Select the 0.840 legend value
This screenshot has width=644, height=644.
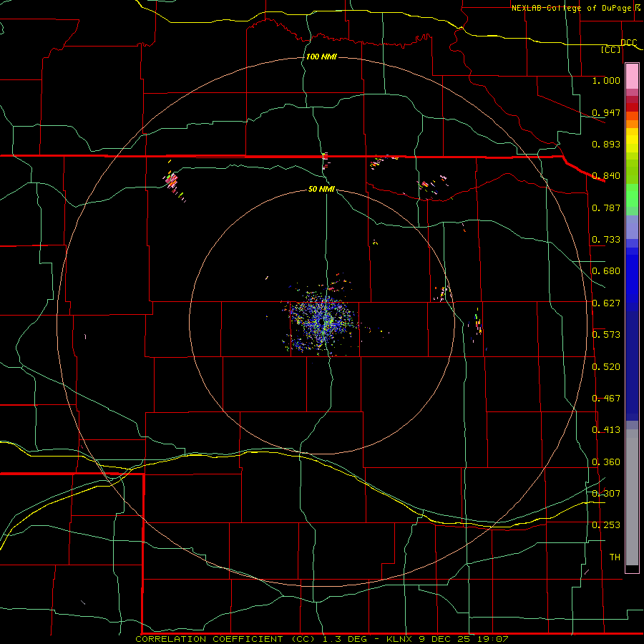tap(606, 176)
